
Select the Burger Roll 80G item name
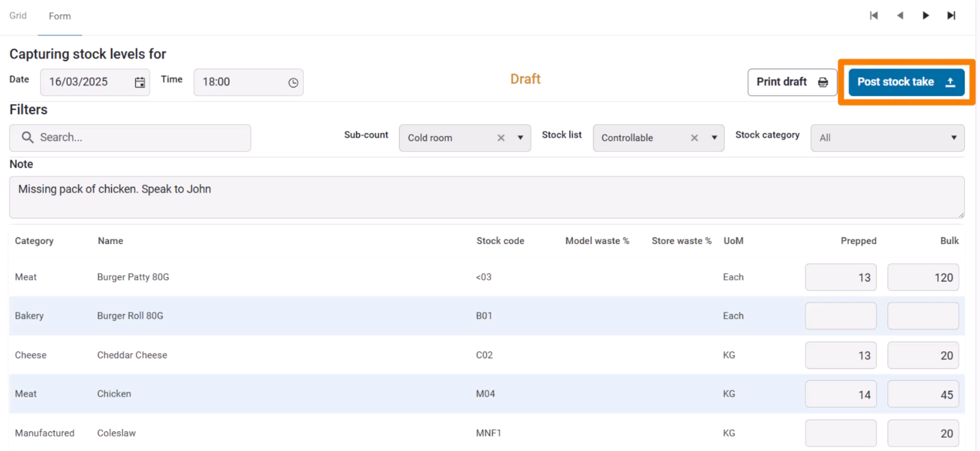pos(130,316)
